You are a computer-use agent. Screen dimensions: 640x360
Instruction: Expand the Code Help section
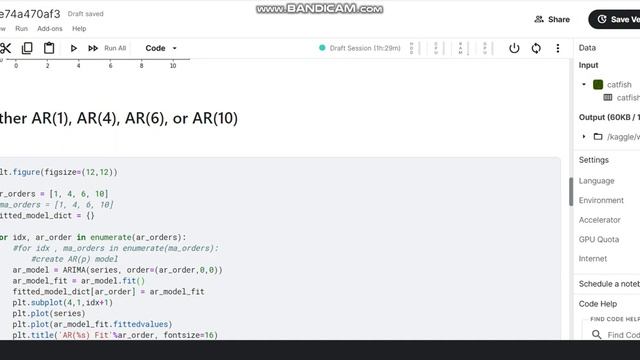(598, 304)
